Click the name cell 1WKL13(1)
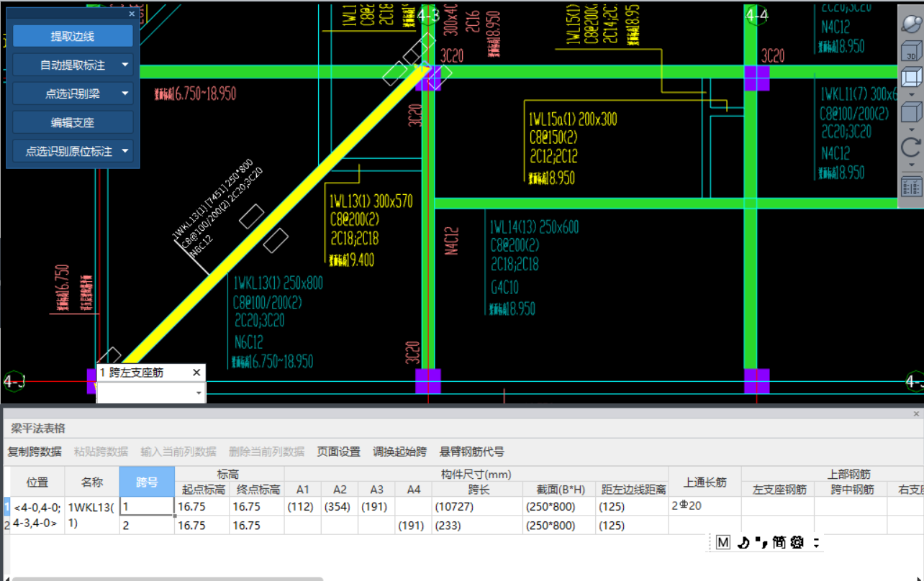 click(92, 516)
